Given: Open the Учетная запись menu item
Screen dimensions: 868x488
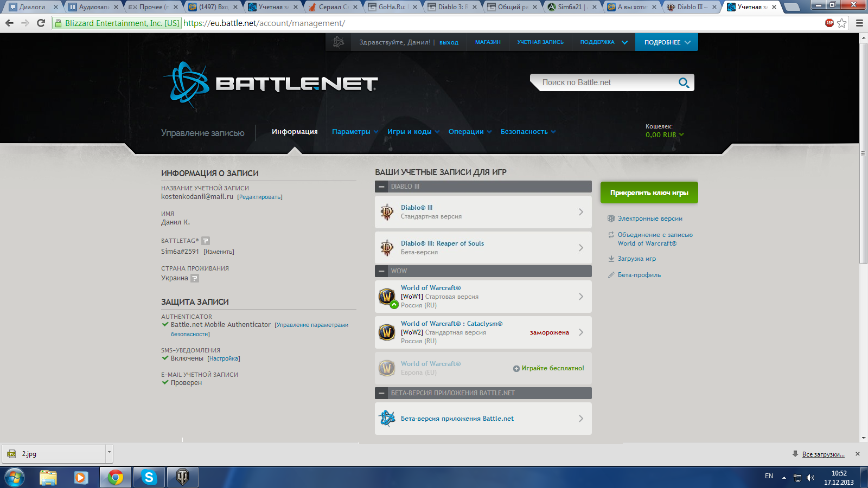Looking at the screenshot, I should click(x=540, y=42).
